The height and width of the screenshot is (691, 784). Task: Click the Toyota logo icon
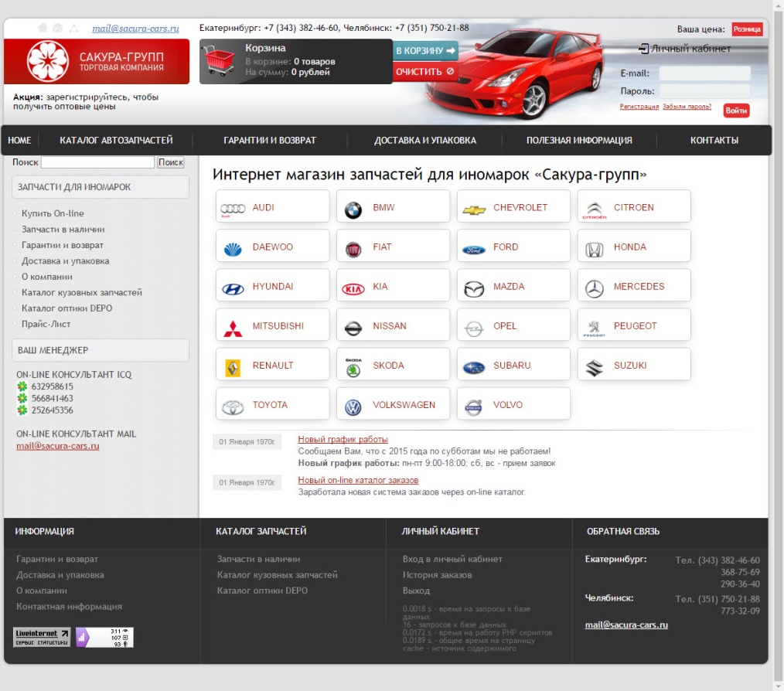pos(233,407)
